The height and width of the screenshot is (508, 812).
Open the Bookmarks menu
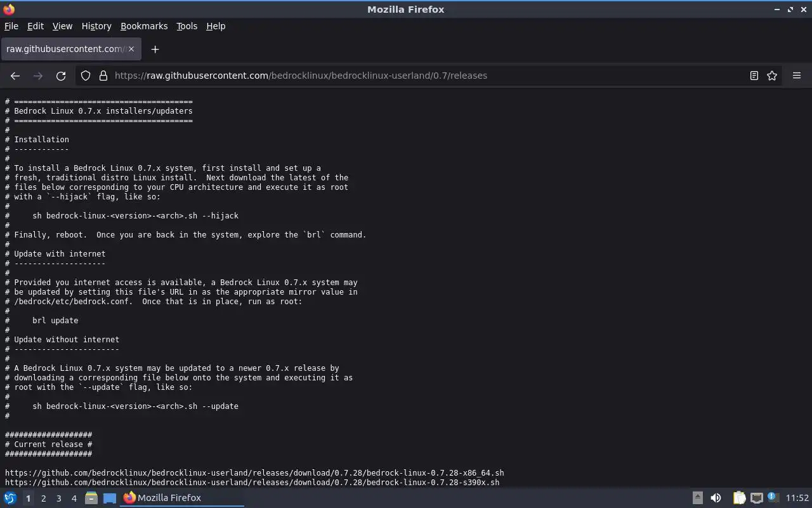tap(144, 26)
